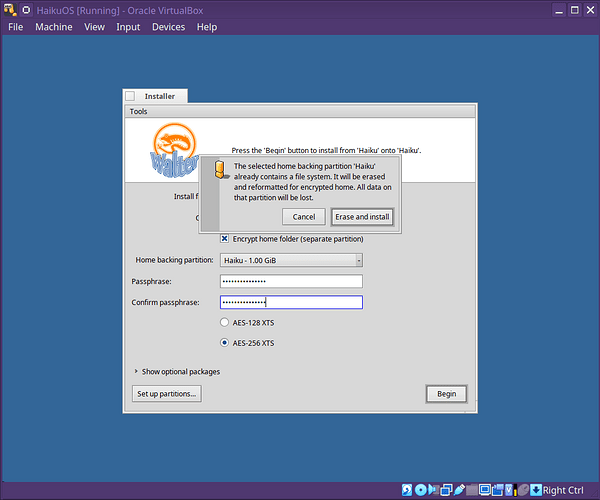Click the pin icon in the title bar
Image resolution: width=600 pixels, height=500 pixels.
coord(26,10)
